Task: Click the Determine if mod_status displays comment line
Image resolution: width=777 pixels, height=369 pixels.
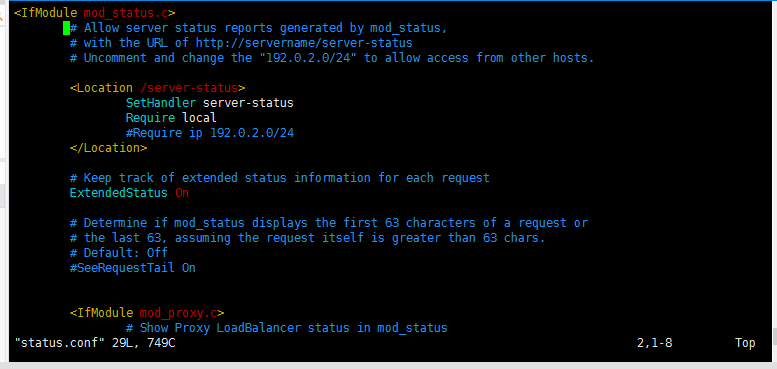Action: [x=329, y=223]
